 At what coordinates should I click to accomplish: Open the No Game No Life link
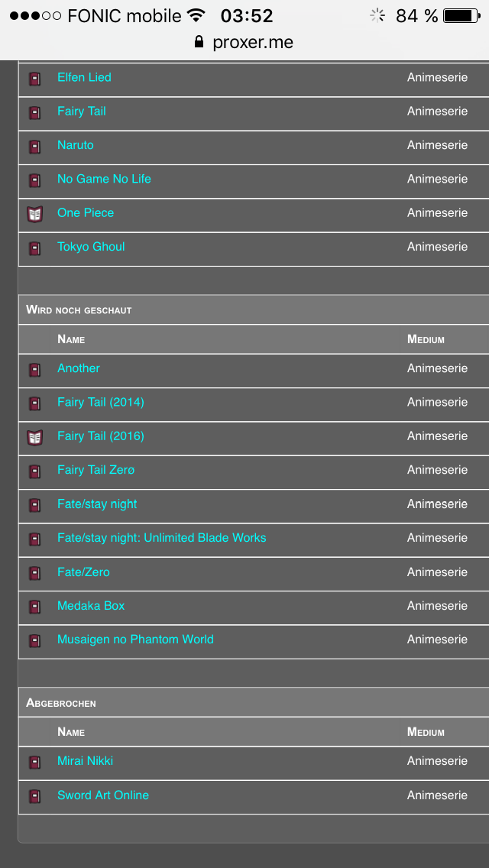(104, 179)
